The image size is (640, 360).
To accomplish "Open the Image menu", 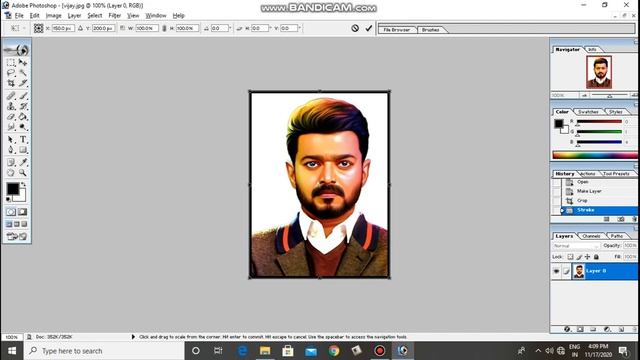I will pyautogui.click(x=53, y=16).
